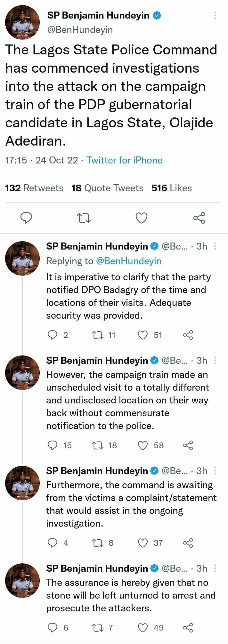Retweet the main Lagos Police tweet

84,218
